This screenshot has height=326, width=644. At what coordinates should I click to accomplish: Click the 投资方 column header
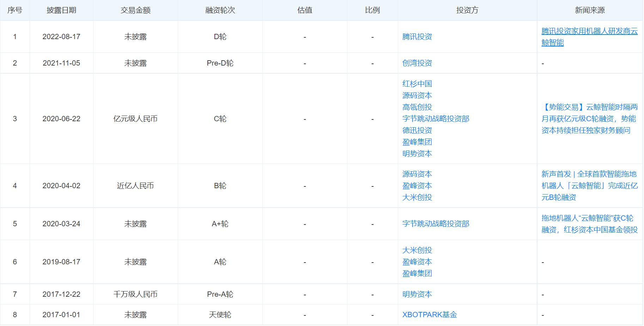[x=467, y=10]
